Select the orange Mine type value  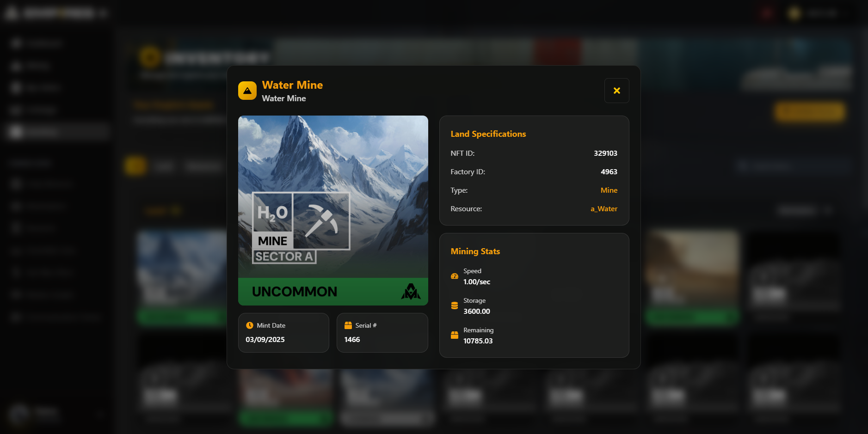(609, 190)
